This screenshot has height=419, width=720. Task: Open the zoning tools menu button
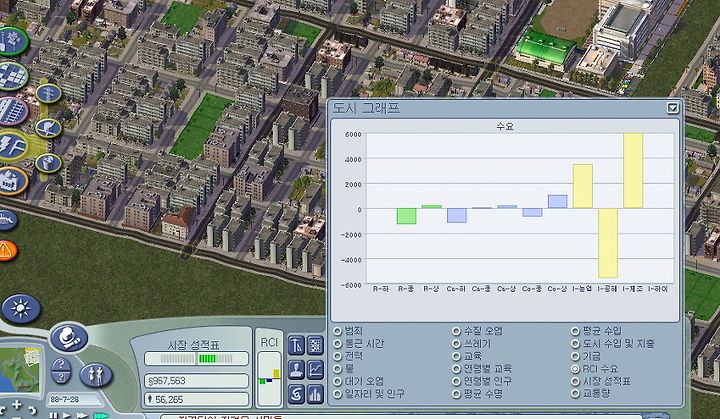click(13, 76)
